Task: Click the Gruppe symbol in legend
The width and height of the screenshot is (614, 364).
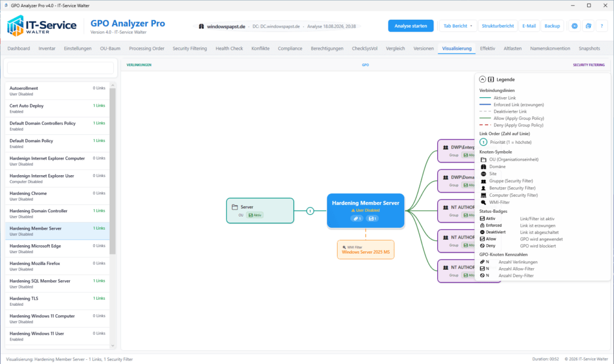Action: coord(484,181)
